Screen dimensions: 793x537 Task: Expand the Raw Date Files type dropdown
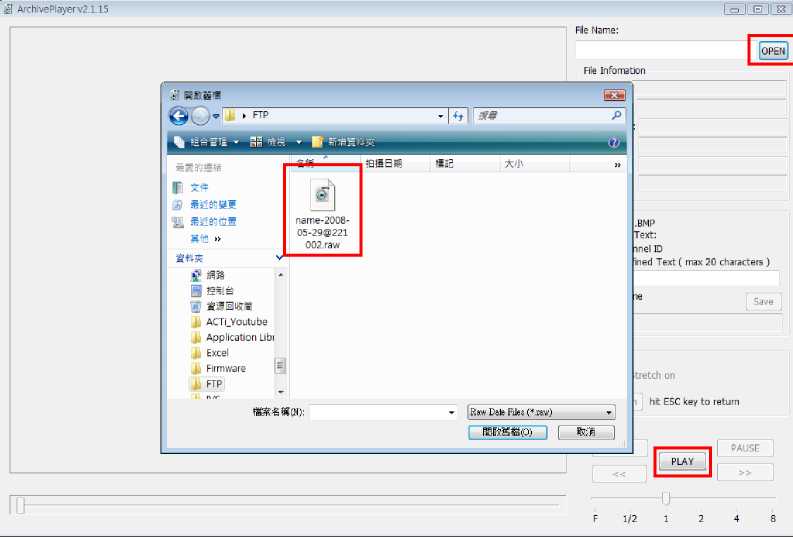point(609,412)
